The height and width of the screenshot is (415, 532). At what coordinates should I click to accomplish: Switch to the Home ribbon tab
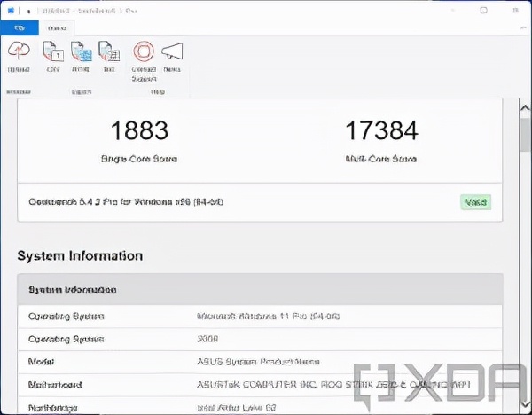pos(57,28)
